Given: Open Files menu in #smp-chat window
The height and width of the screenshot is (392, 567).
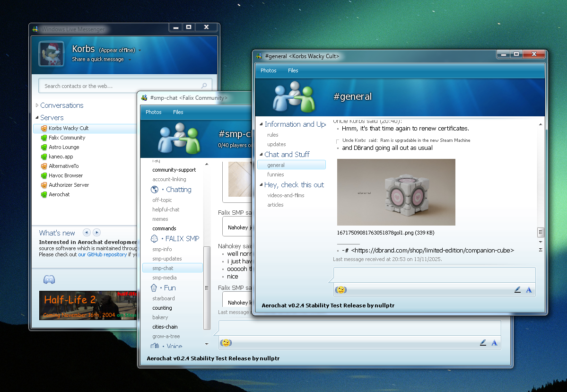Looking at the screenshot, I should pos(178,112).
